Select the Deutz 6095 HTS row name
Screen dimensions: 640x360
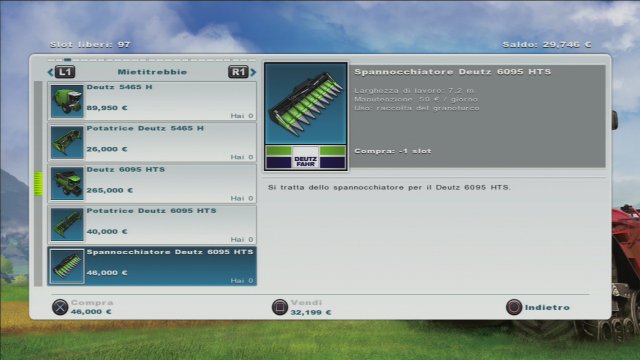coord(126,169)
